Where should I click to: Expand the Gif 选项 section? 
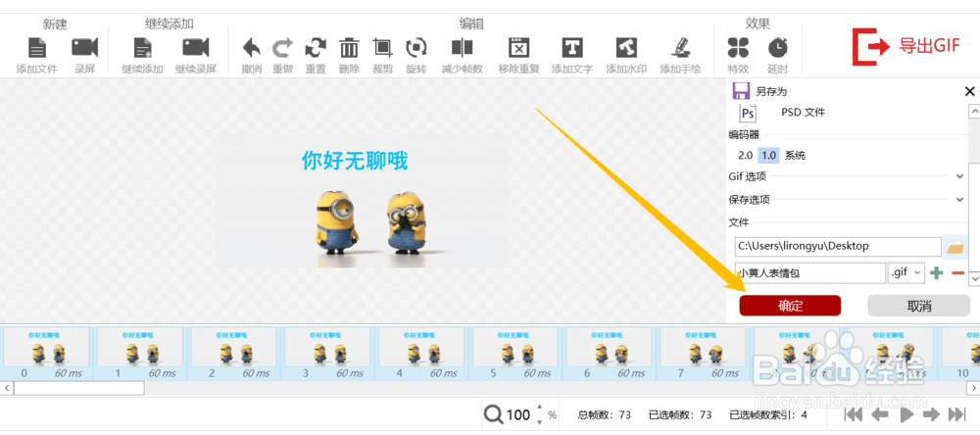(960, 176)
